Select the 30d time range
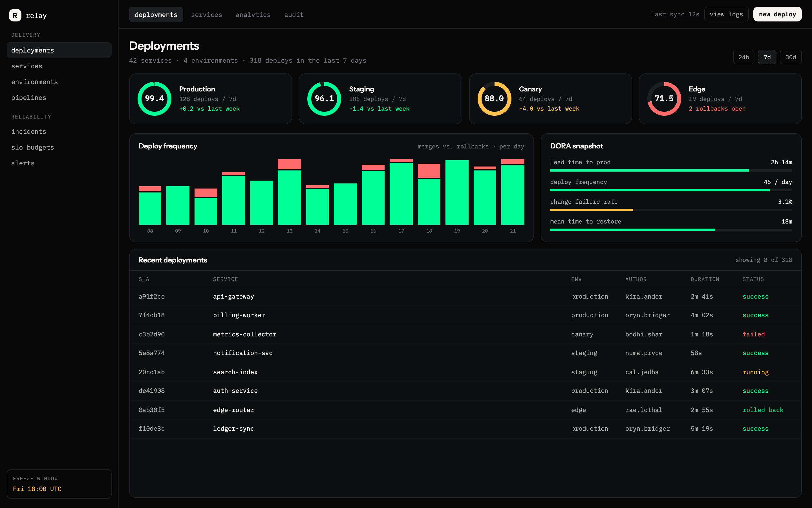The height and width of the screenshot is (508, 812). tap(791, 57)
